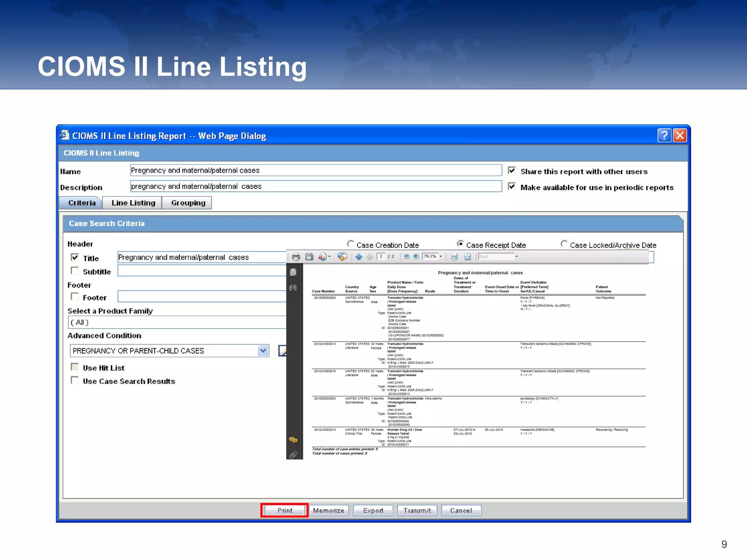Toggle Share this report with other users
This screenshot has width=747, height=560.
tap(512, 170)
